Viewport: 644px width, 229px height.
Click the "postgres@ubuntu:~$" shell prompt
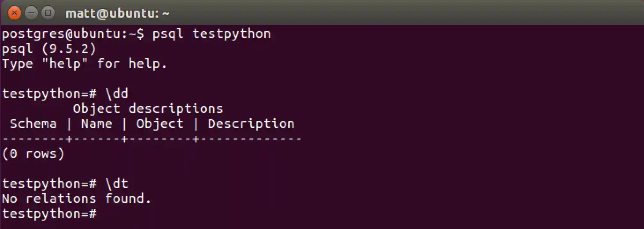pos(73,34)
